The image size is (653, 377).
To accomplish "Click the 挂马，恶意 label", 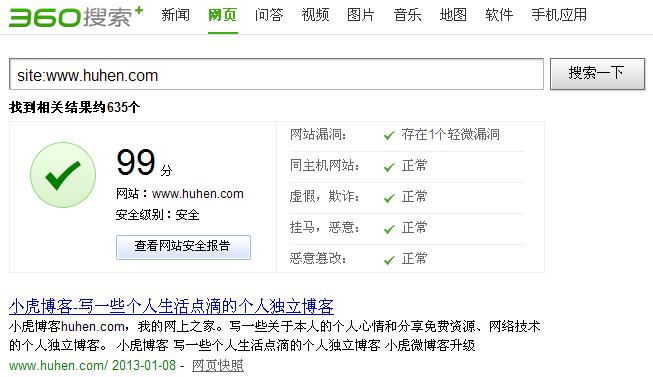I will tap(324, 227).
